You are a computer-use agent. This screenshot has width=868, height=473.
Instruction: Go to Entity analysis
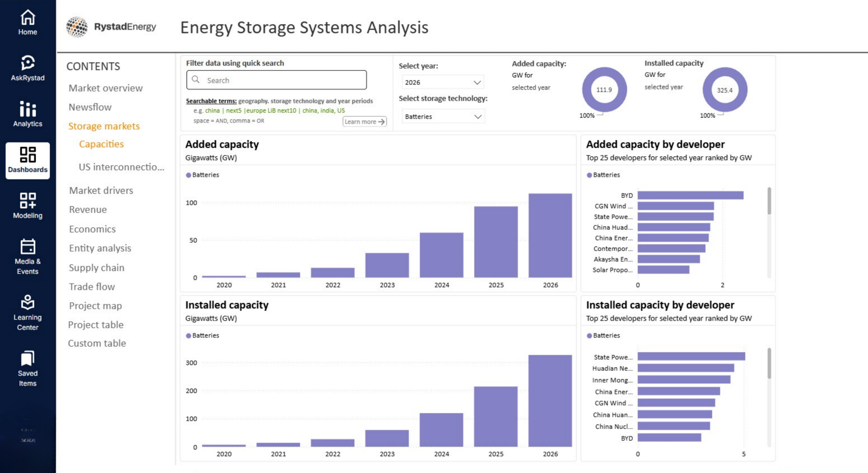[x=100, y=248]
